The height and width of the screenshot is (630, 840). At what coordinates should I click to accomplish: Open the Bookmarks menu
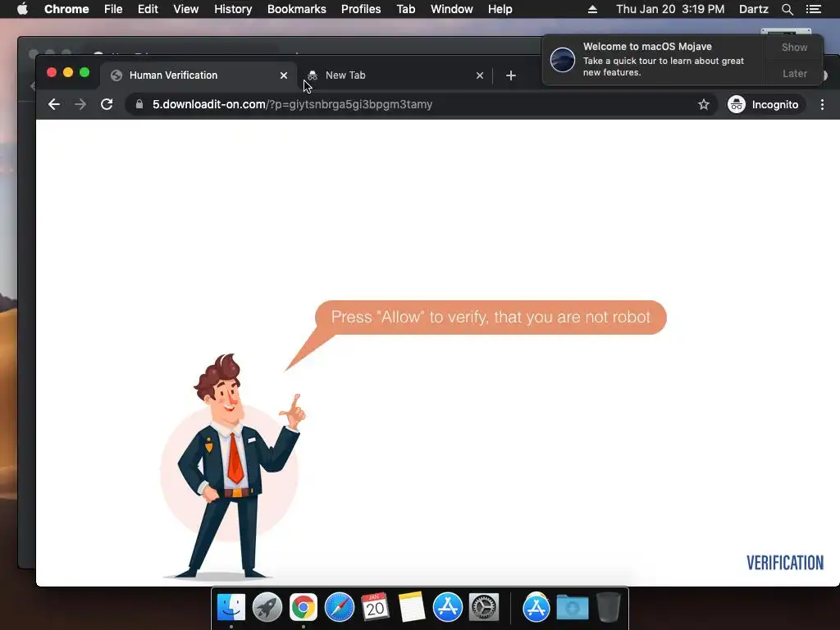[x=297, y=9]
